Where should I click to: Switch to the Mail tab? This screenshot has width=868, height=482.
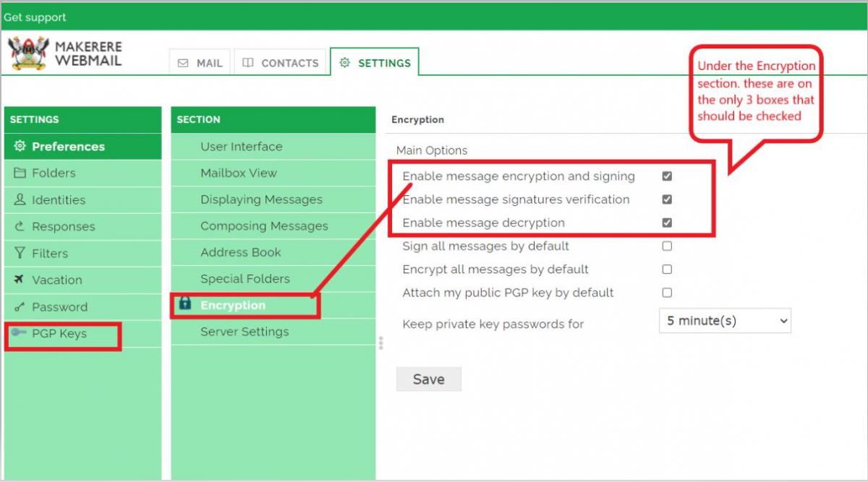(x=200, y=63)
